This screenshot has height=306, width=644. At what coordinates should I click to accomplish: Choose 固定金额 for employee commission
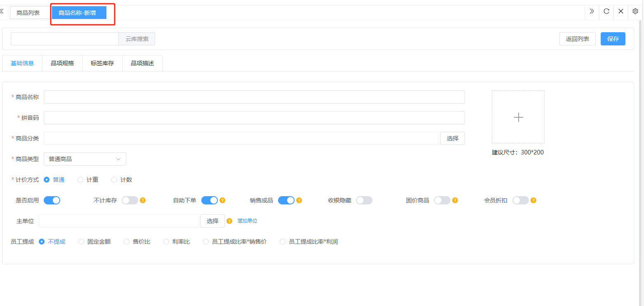click(x=81, y=242)
